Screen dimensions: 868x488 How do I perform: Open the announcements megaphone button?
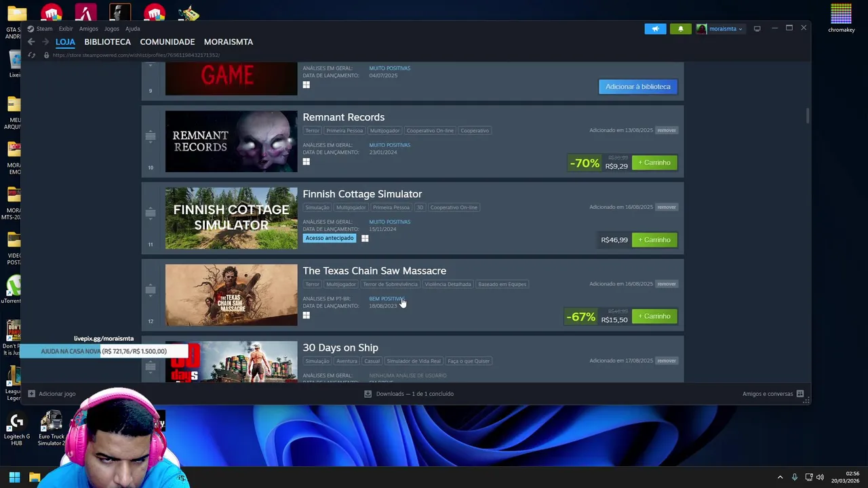point(655,28)
